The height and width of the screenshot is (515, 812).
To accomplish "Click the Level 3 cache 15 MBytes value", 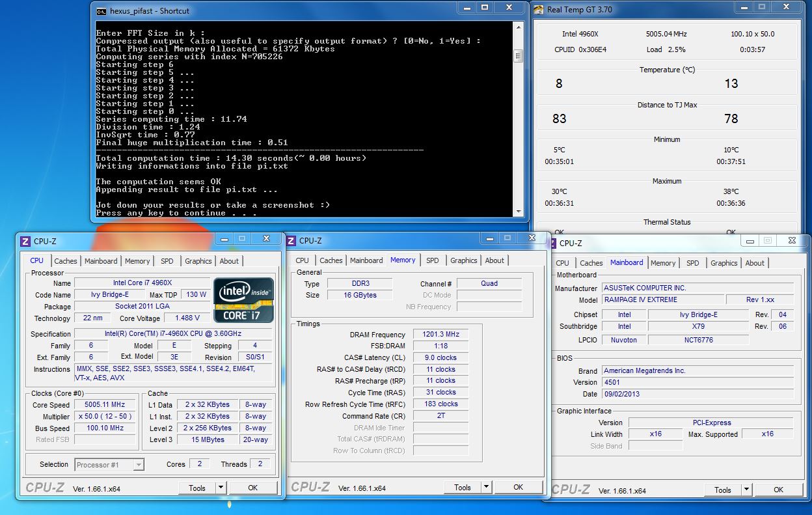I will tap(208, 439).
